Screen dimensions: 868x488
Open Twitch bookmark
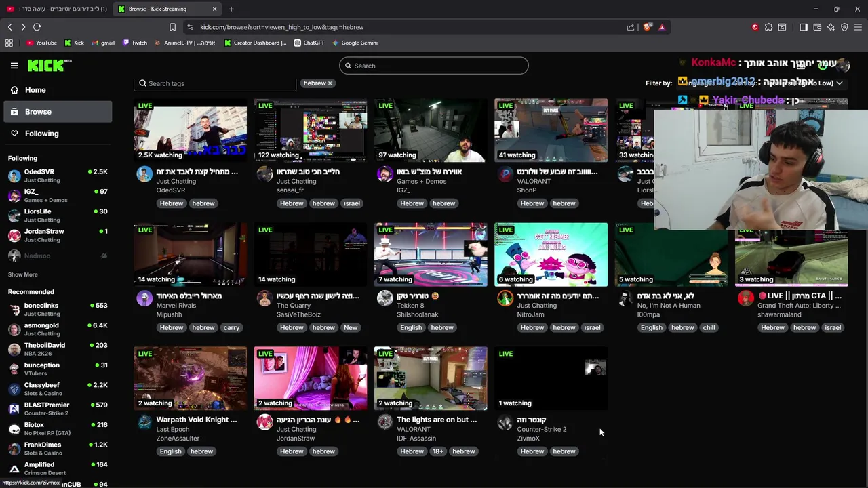[135, 43]
